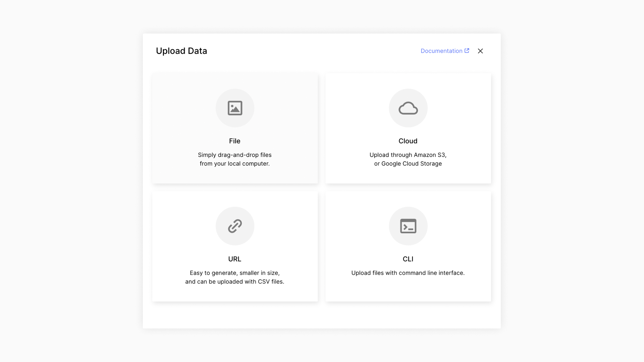This screenshot has width=644, height=362.
Task: Click 'Easy to generate, smaller in size' text
Action: click(235, 273)
